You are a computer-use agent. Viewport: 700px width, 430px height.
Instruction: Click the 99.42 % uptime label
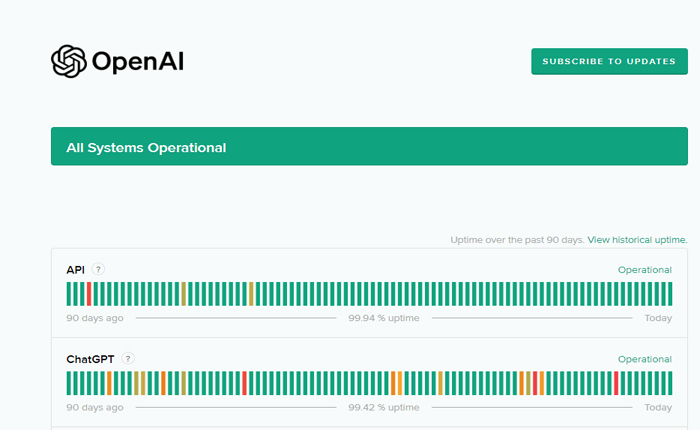tap(383, 408)
